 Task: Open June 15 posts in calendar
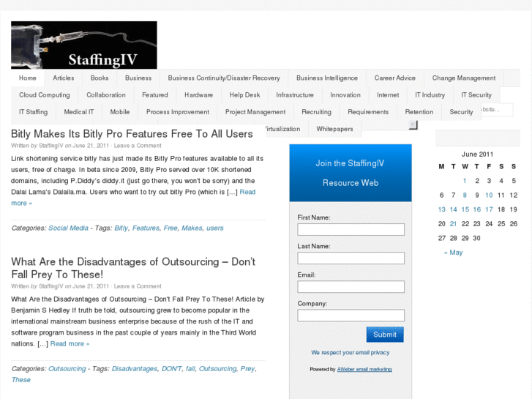click(465, 209)
